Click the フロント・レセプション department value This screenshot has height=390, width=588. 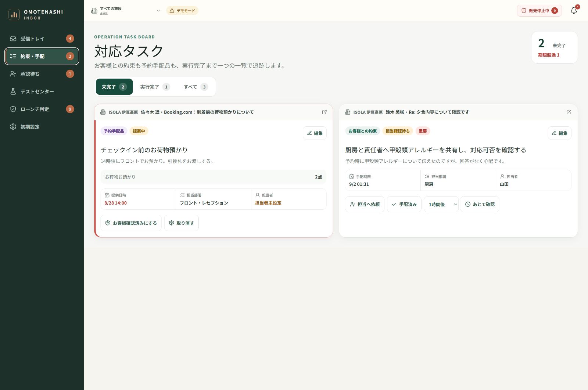tap(204, 203)
